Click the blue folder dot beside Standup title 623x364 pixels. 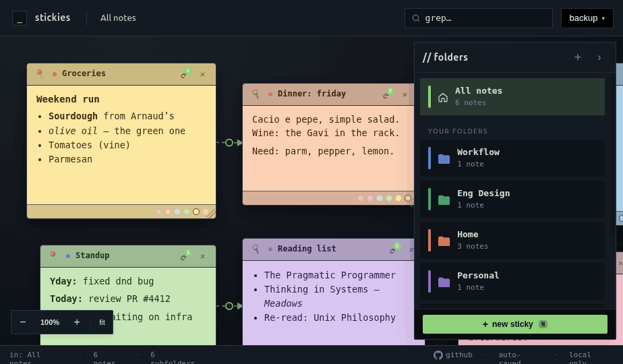click(68, 256)
